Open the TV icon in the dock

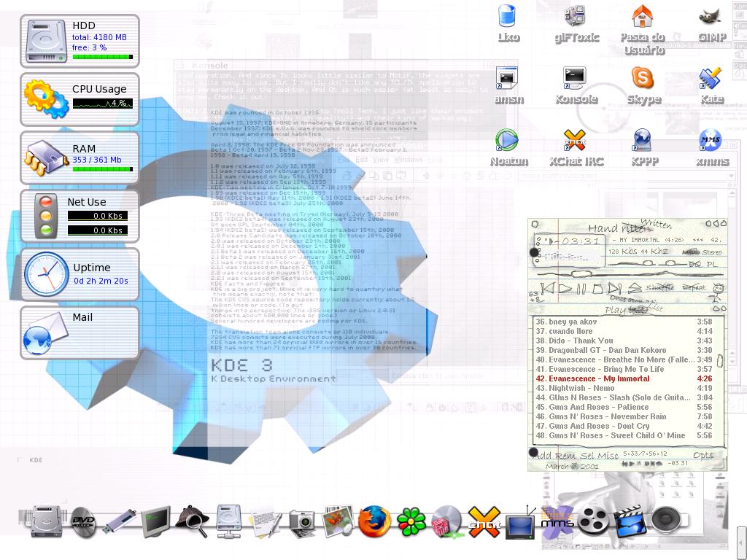tap(520, 524)
